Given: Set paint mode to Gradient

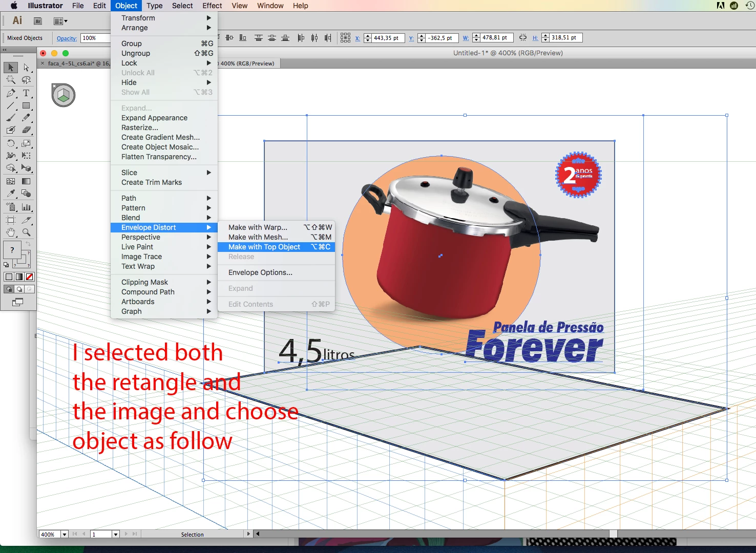Looking at the screenshot, I should tap(19, 277).
